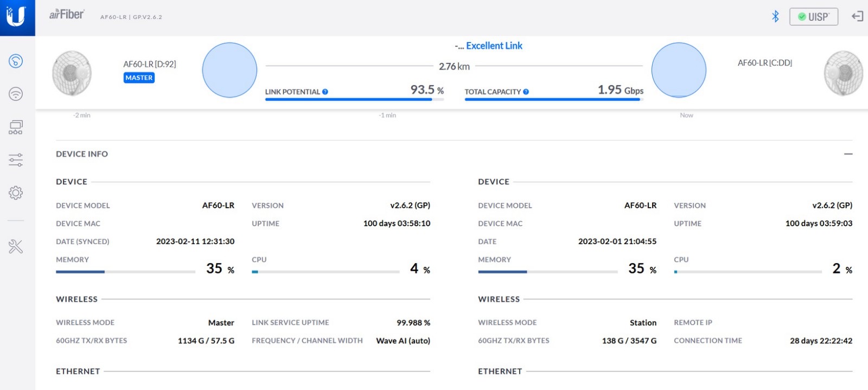This screenshot has width=868, height=390.
Task: Open the sliders configuration sidebar icon
Action: click(16, 160)
